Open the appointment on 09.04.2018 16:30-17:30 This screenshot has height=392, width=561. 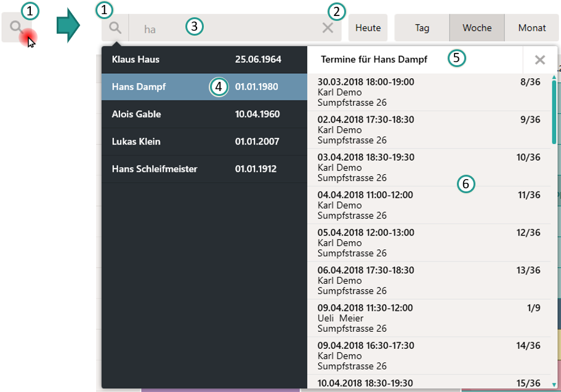[x=429, y=356]
